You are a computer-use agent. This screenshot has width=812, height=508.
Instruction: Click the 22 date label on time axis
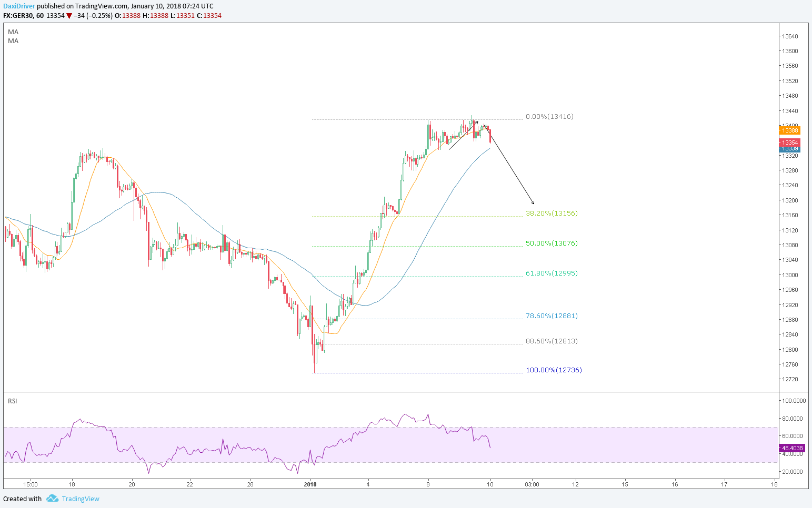pyautogui.click(x=190, y=485)
